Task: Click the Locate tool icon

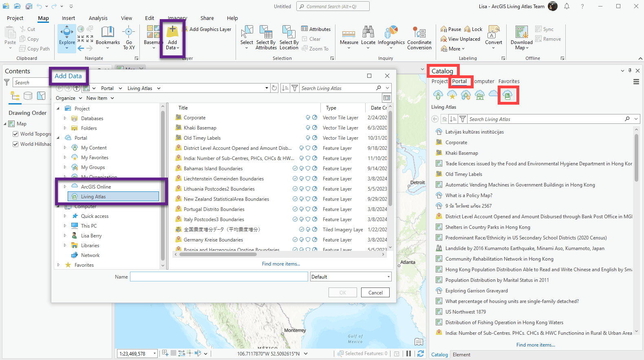Action: (x=368, y=32)
